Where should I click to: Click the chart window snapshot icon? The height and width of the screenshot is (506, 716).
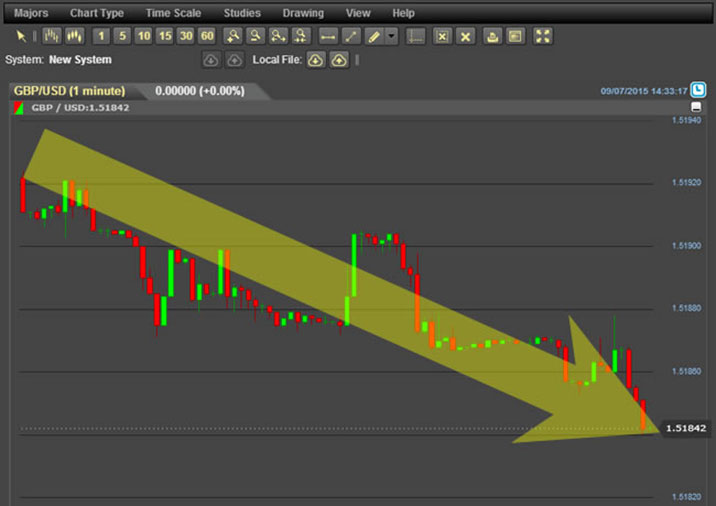(515, 36)
